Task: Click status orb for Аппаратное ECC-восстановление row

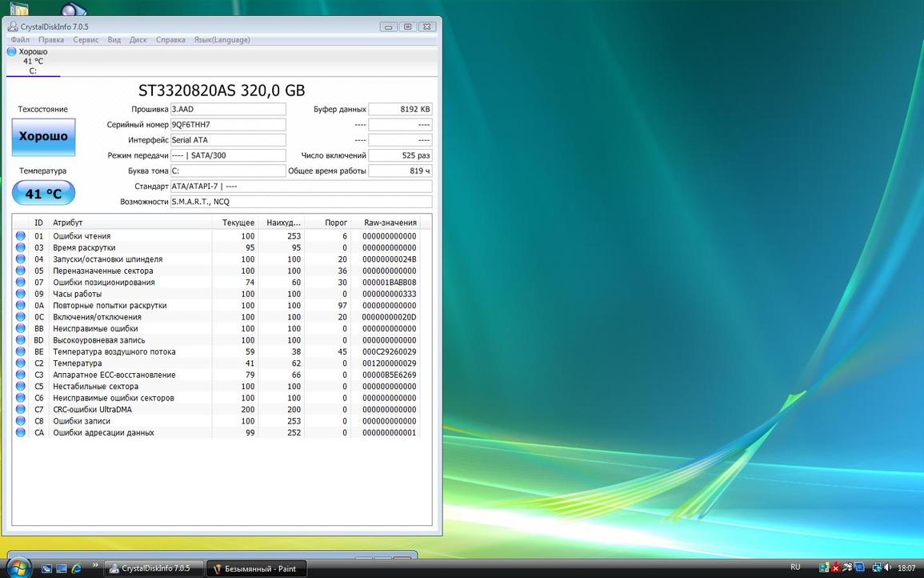Action: [21, 375]
